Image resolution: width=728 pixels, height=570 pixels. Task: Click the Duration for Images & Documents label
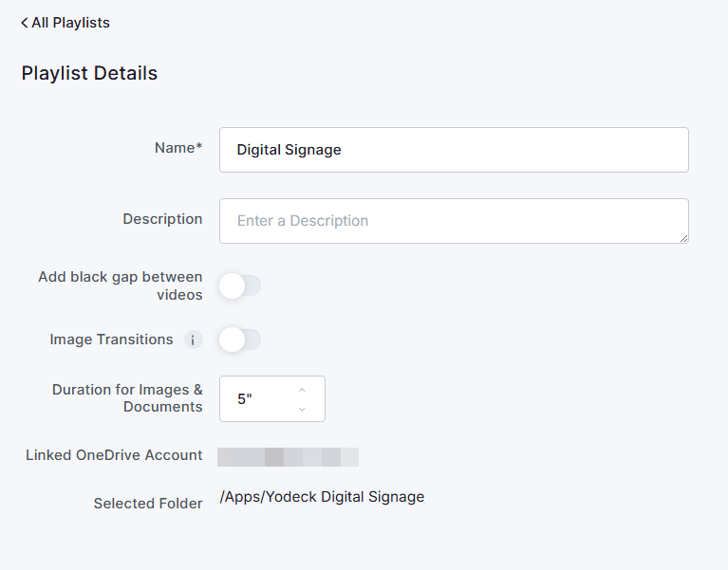click(127, 398)
